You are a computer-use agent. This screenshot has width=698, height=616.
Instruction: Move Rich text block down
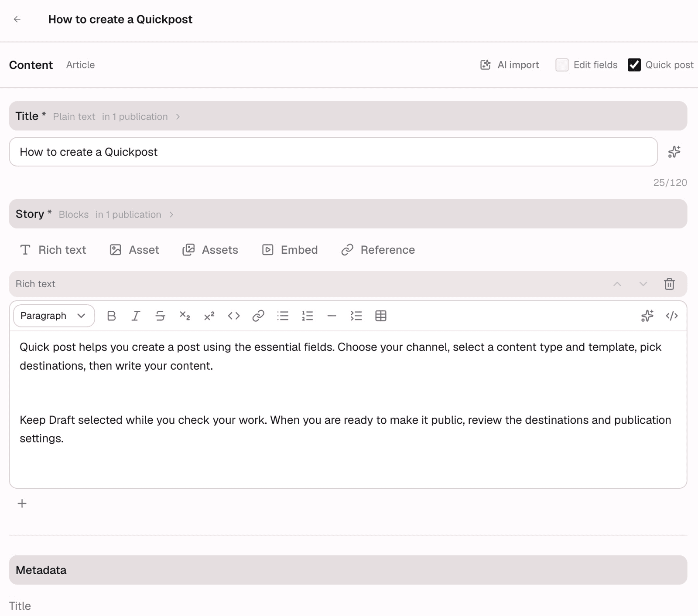coord(643,284)
